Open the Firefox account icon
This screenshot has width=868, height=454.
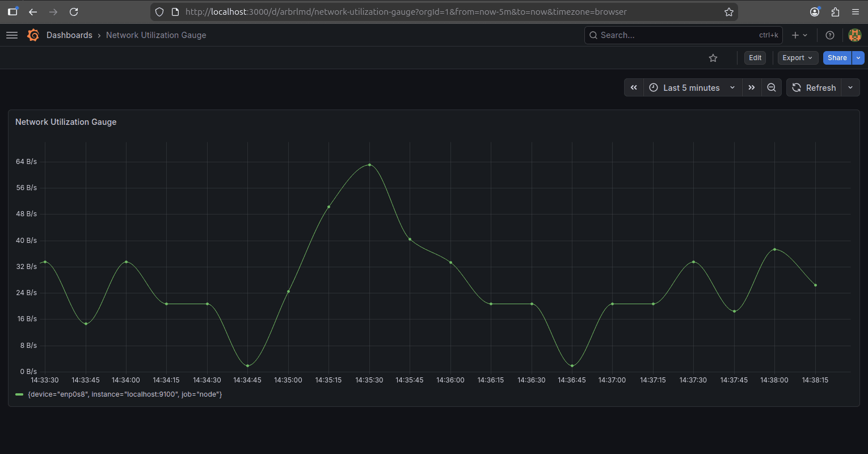point(815,12)
